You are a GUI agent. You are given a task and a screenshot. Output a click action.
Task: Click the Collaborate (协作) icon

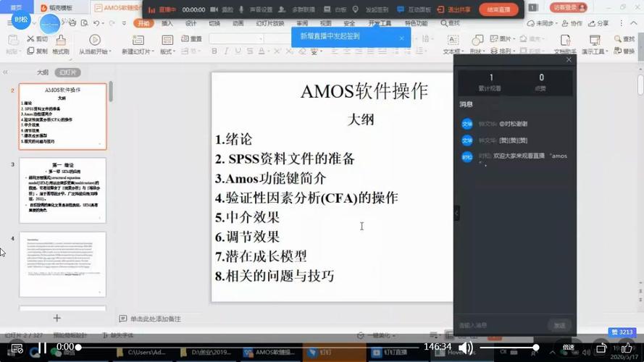point(566,23)
